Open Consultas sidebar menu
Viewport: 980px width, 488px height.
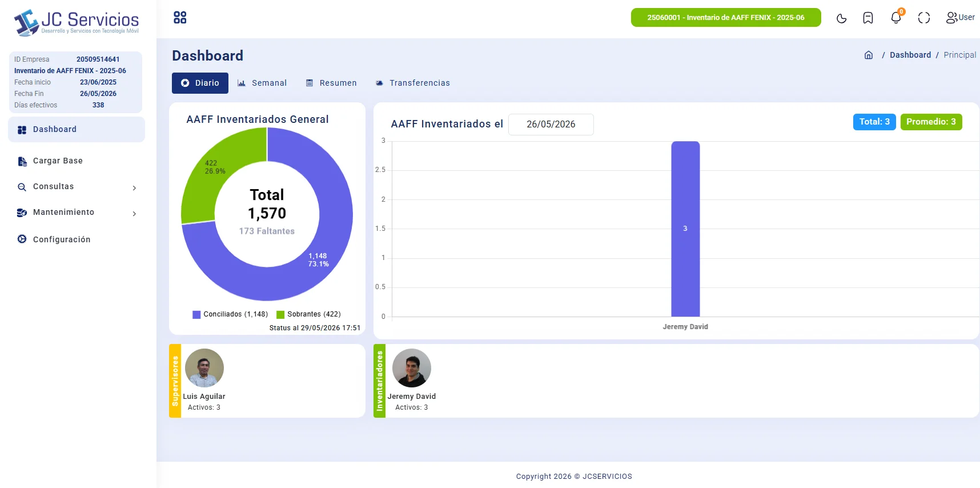[77, 187]
